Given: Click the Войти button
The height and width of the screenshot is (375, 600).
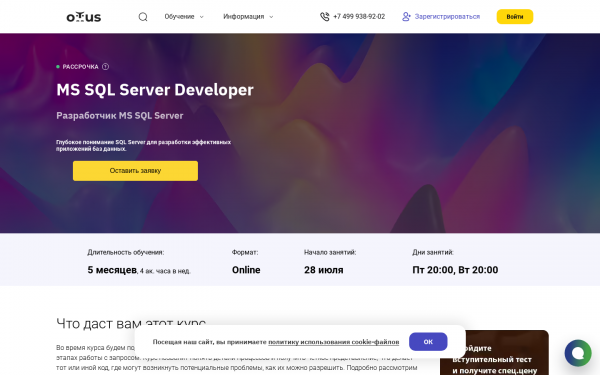Looking at the screenshot, I should click(x=515, y=16).
